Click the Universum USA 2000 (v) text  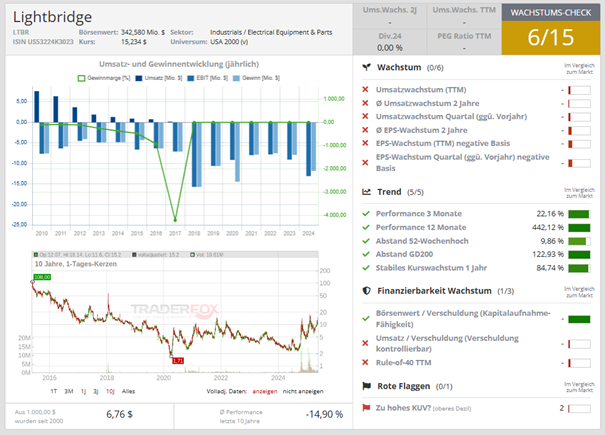[229, 42]
